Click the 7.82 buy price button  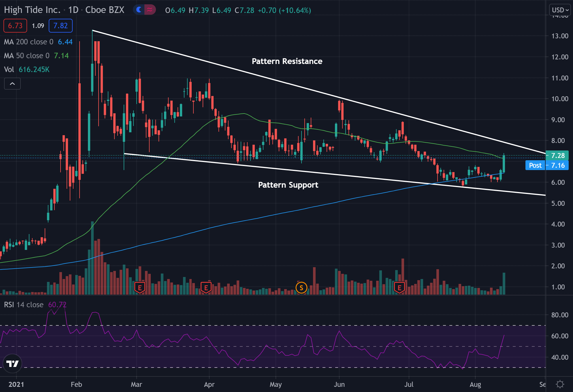coord(61,26)
